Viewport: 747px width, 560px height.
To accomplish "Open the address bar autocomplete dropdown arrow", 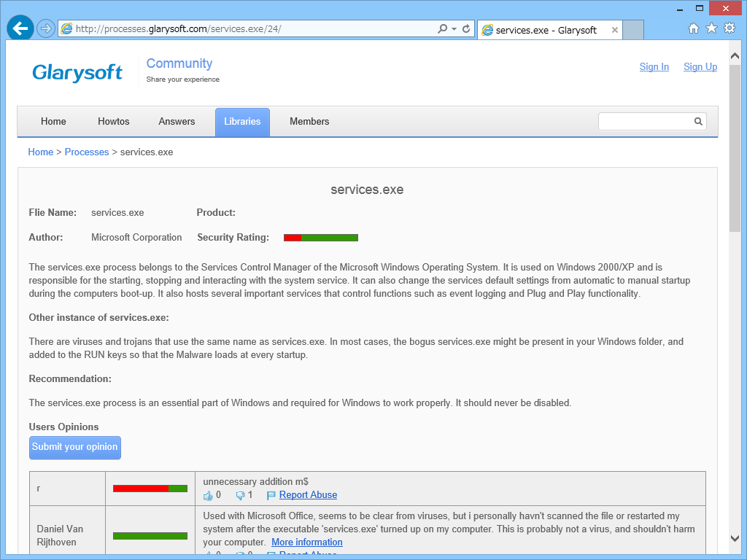I will pos(454,29).
